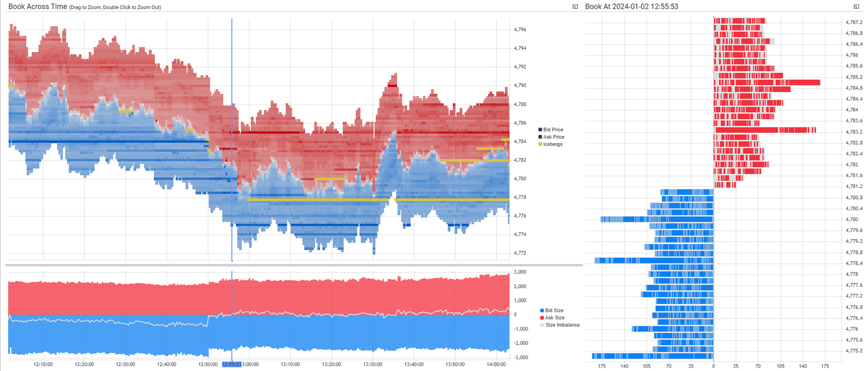Click the Book Across Time title
Image resolution: width=868 pixels, height=371 pixels.
(x=38, y=7)
